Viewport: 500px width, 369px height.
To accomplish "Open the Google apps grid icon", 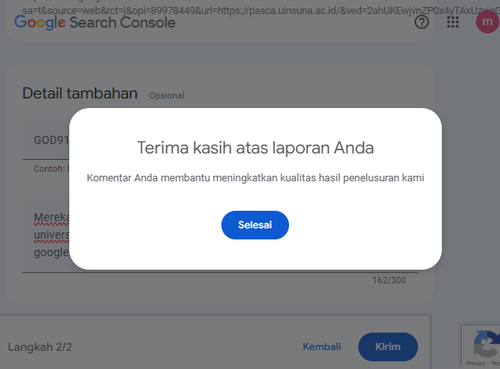I will pyautogui.click(x=453, y=22).
